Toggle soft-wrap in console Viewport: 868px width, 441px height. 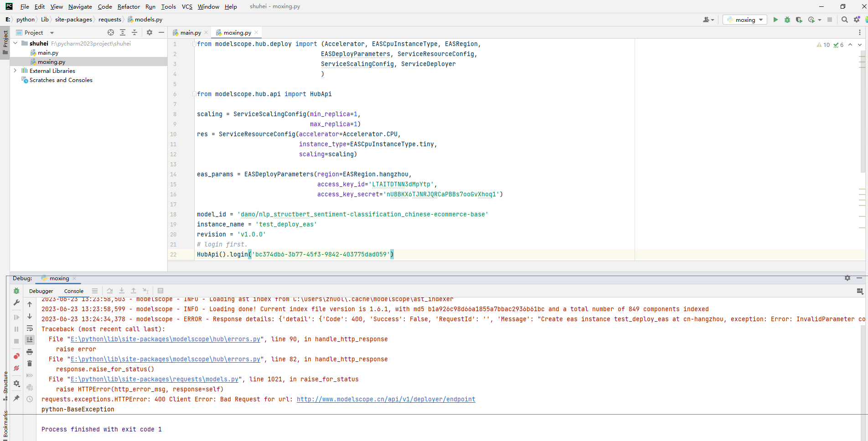(30, 328)
